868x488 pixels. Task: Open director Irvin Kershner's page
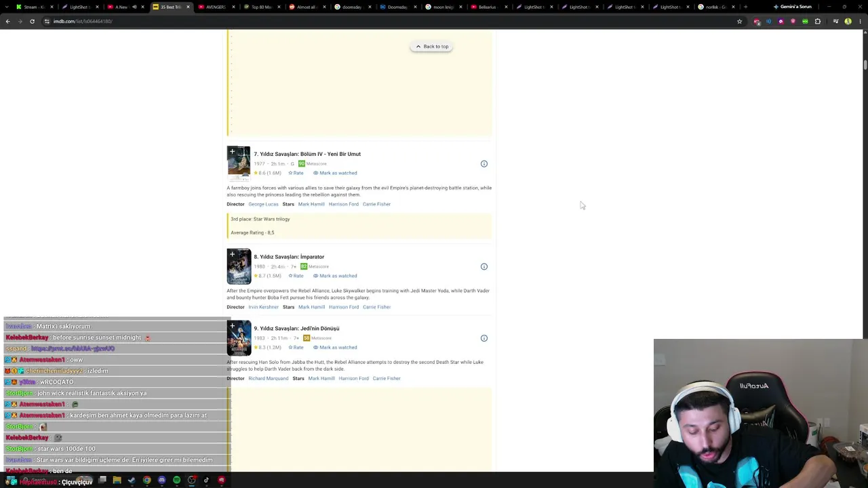coord(263,307)
